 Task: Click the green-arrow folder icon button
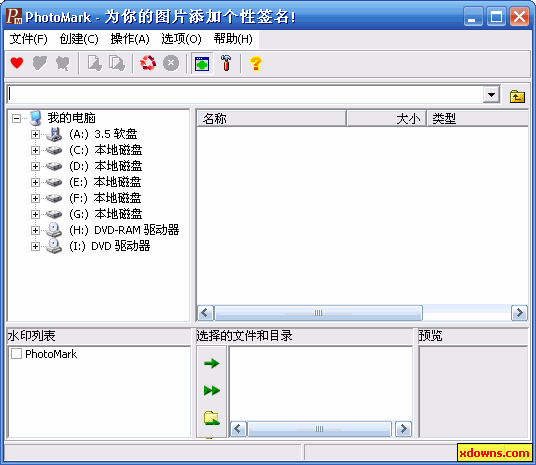(212, 418)
